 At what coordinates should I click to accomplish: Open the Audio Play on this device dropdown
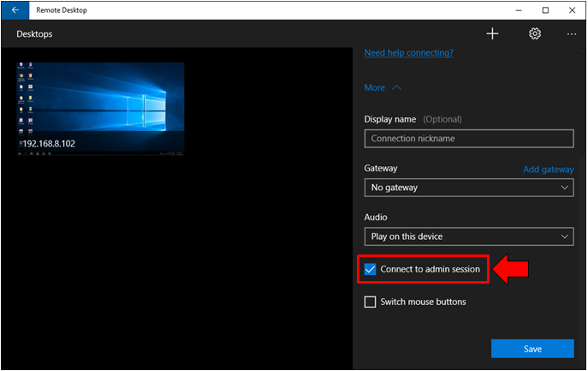469,236
